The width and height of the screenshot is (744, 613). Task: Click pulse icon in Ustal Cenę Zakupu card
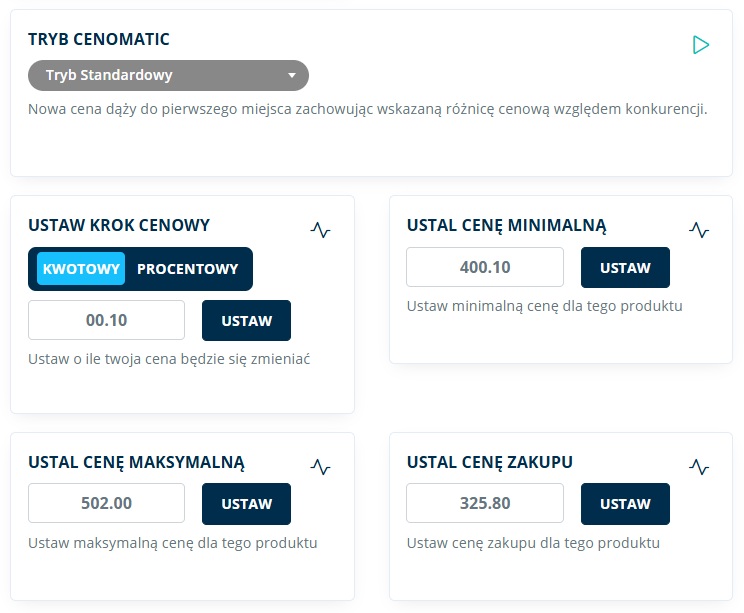699,466
